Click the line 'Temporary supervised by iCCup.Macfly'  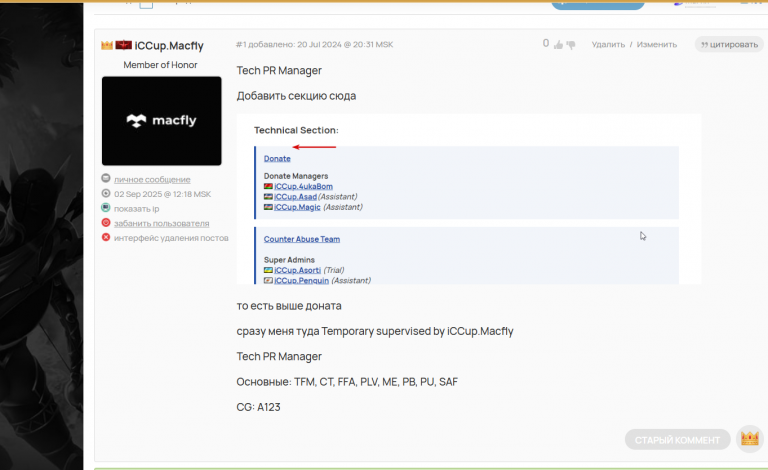pyautogui.click(x=417, y=331)
